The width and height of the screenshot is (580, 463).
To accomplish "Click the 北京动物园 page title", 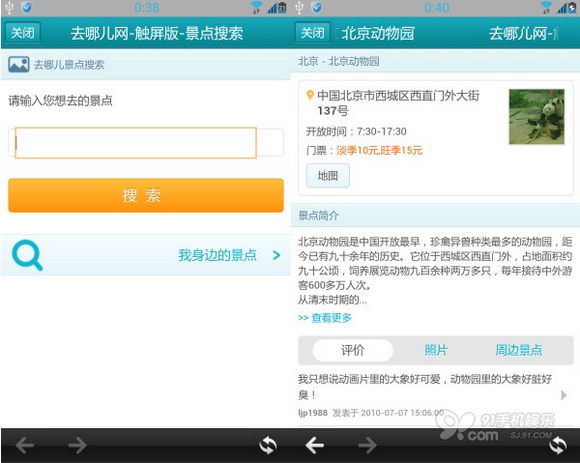I will (x=378, y=33).
